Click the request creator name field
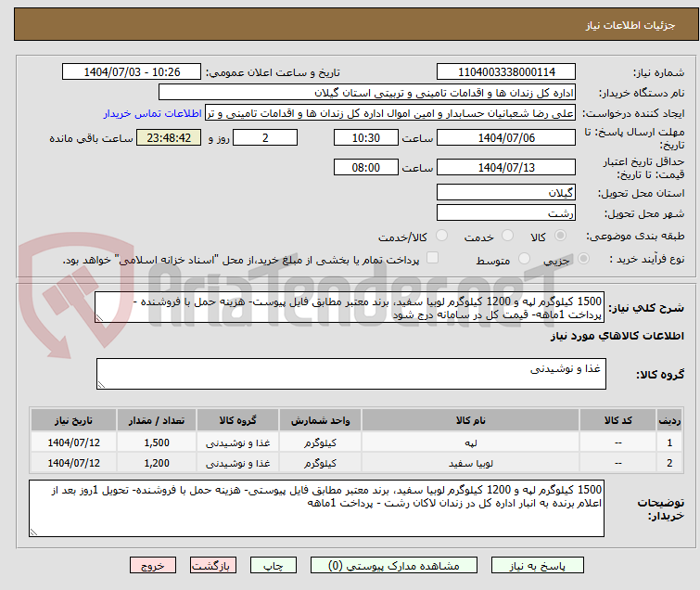 pyautogui.click(x=390, y=113)
